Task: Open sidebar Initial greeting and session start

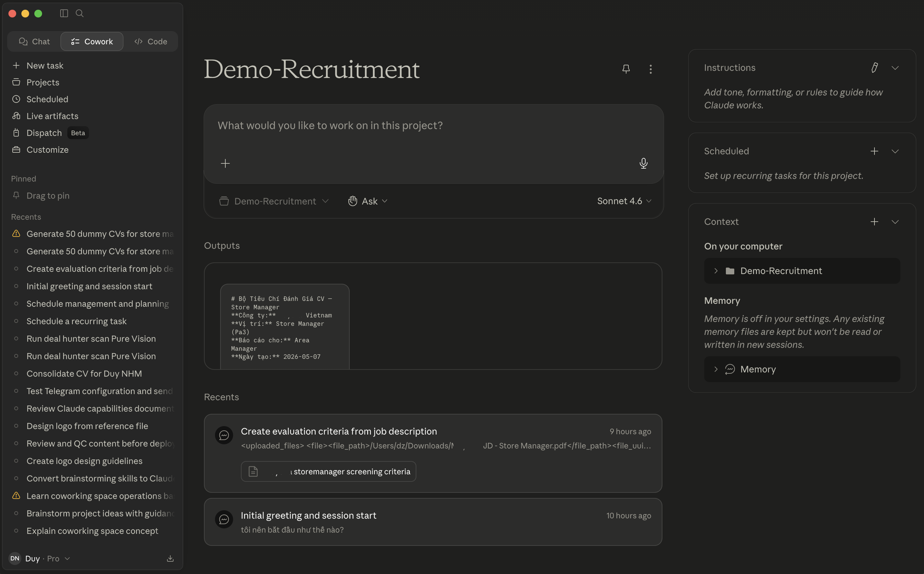Action: [x=93, y=286]
